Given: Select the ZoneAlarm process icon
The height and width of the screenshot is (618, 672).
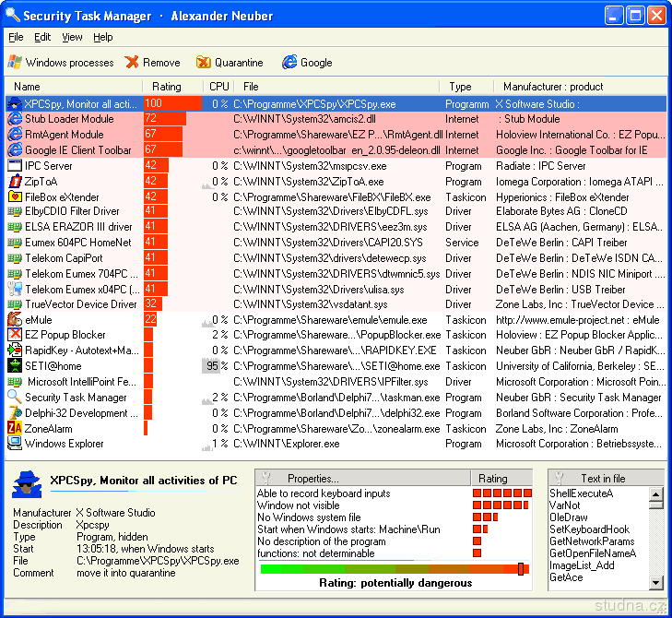Looking at the screenshot, I should [x=15, y=428].
